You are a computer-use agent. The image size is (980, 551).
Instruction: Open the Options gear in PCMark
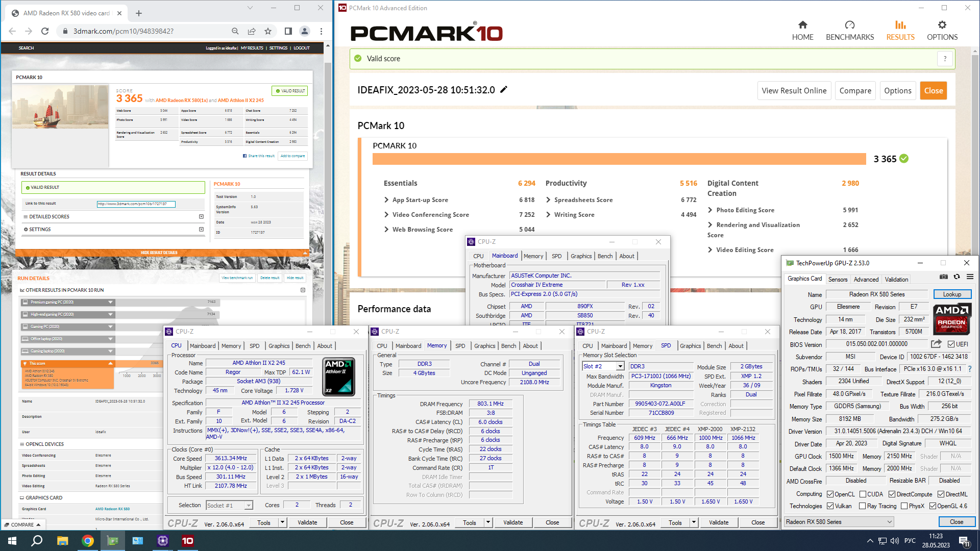coord(942,31)
